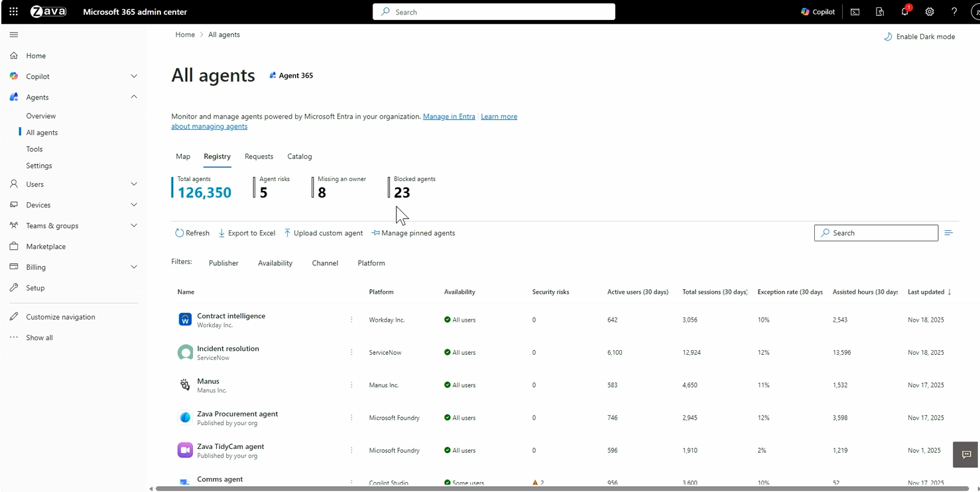Image resolution: width=980 pixels, height=492 pixels.
Task: Expand the Billing navigation section
Action: pyautogui.click(x=134, y=267)
